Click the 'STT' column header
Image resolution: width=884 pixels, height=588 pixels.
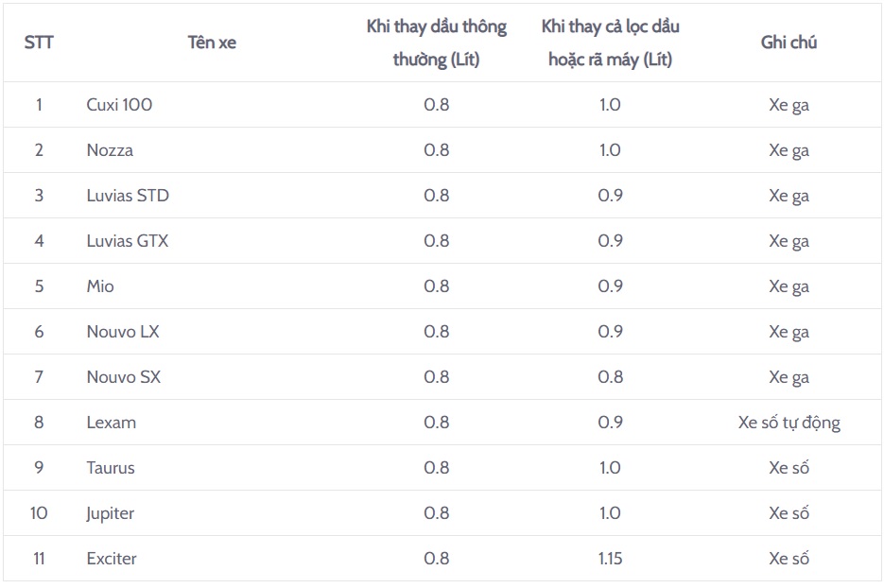click(x=39, y=43)
